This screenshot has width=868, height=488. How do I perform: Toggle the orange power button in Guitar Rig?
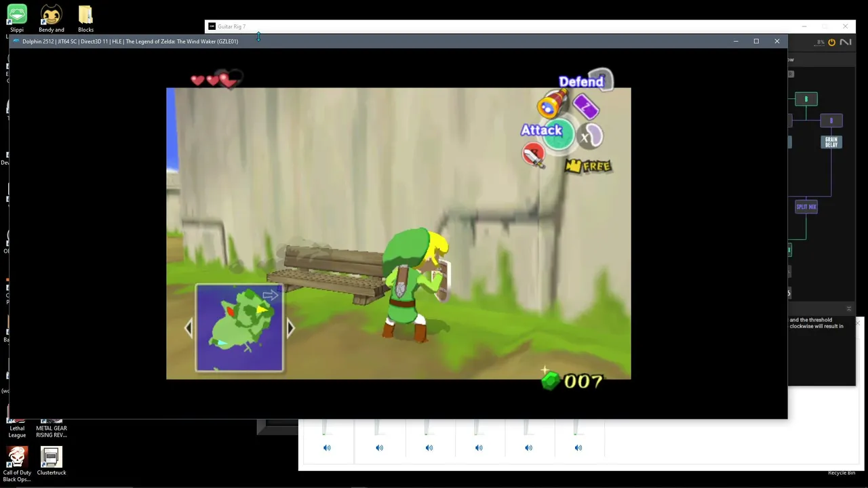coord(831,42)
